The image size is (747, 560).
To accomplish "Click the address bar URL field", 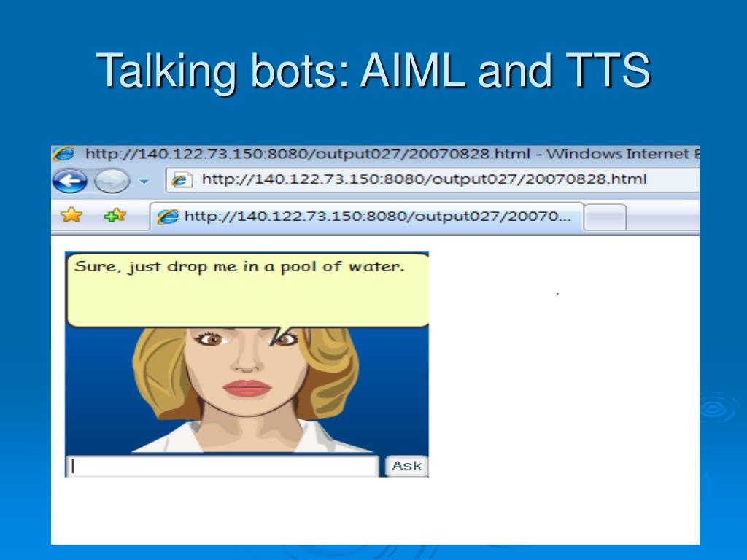I will pyautogui.click(x=433, y=179).
